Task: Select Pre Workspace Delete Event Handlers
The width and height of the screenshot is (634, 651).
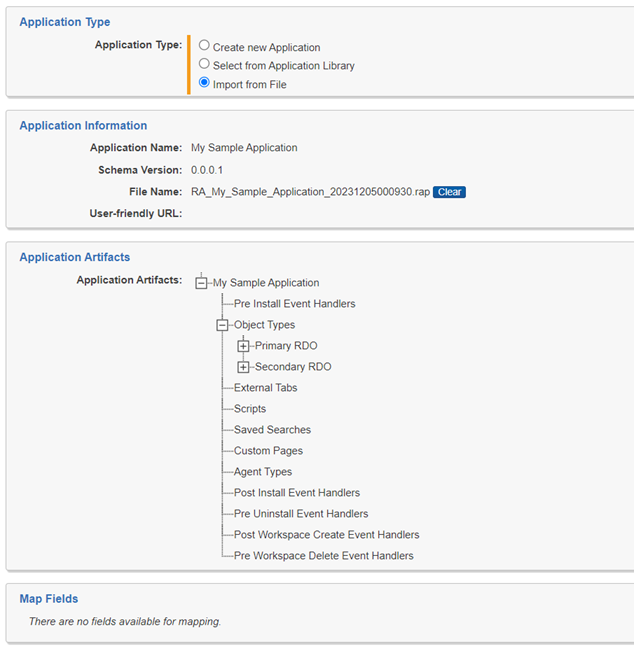Action: pyautogui.click(x=323, y=556)
